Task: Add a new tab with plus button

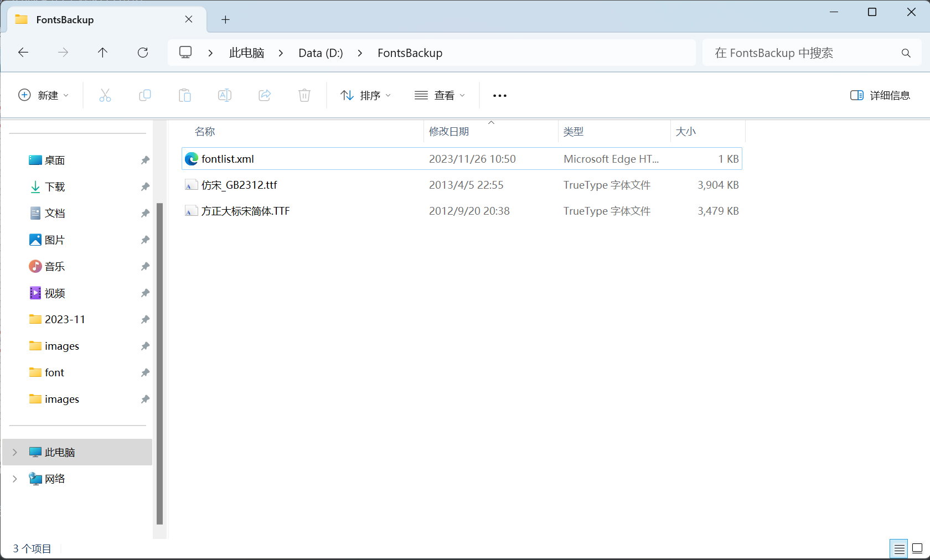Action: tap(225, 20)
